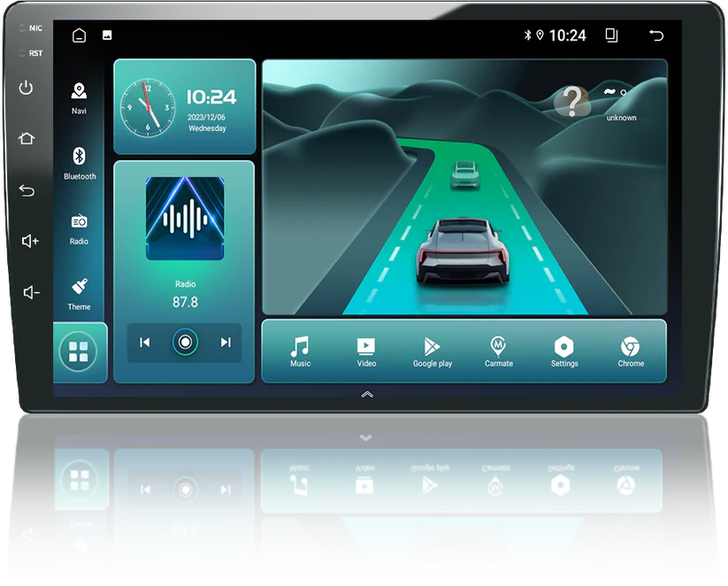Viewport: 728px width, 586px height.
Task: Toggle radio playback center button
Action: 185,343
